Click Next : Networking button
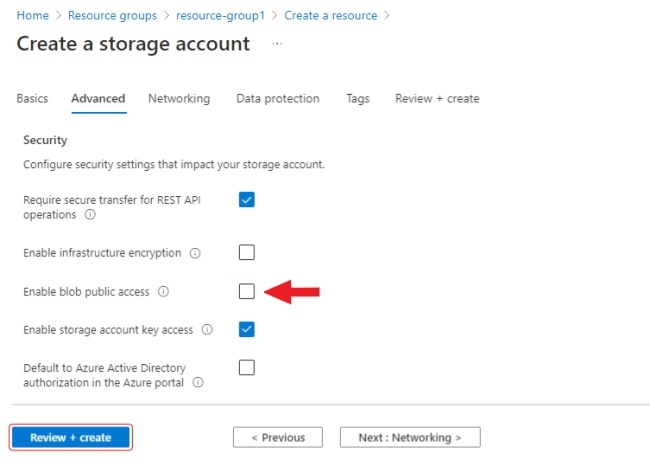The image size is (650, 466). click(410, 438)
